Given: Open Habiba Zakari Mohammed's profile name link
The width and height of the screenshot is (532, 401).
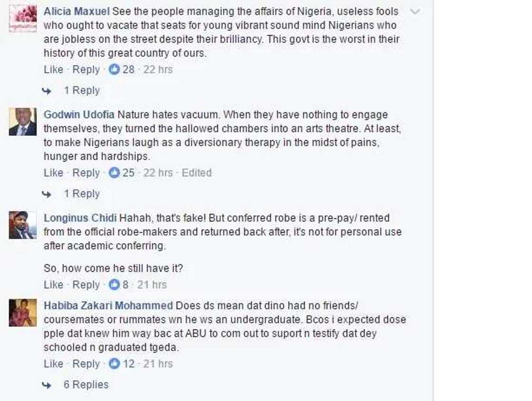Looking at the screenshot, I should point(108,306).
